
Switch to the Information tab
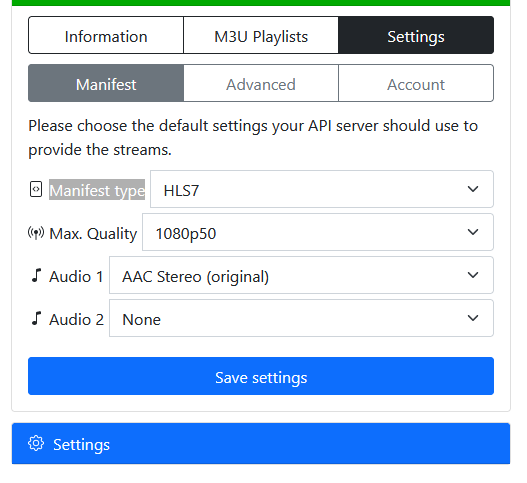[x=106, y=35]
